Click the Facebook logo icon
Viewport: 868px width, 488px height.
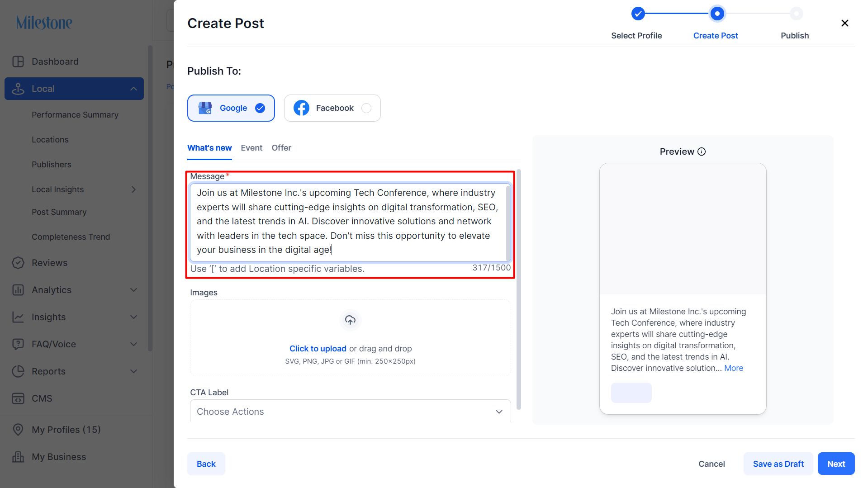tap(301, 108)
